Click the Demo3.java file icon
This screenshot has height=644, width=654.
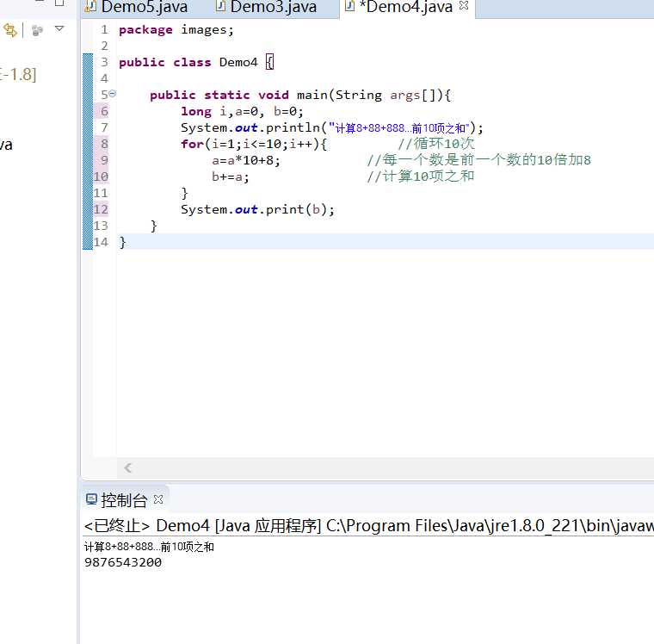click(220, 6)
